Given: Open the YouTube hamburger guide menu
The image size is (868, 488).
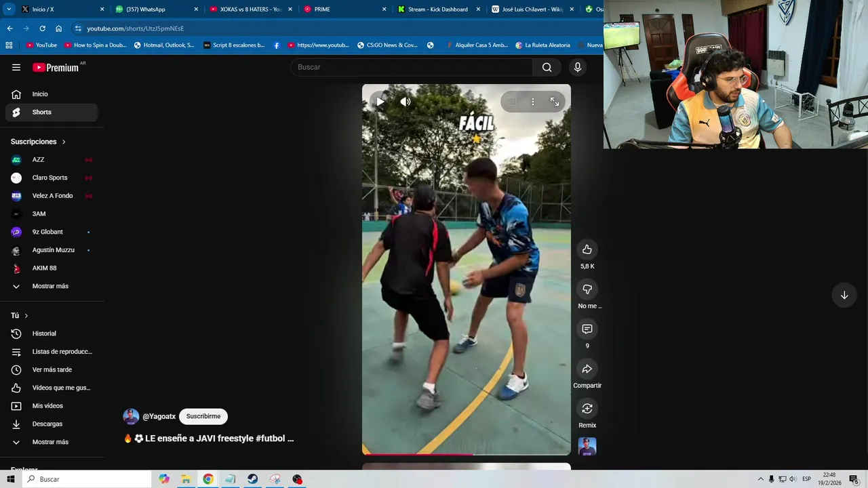Looking at the screenshot, I should pos(16,67).
